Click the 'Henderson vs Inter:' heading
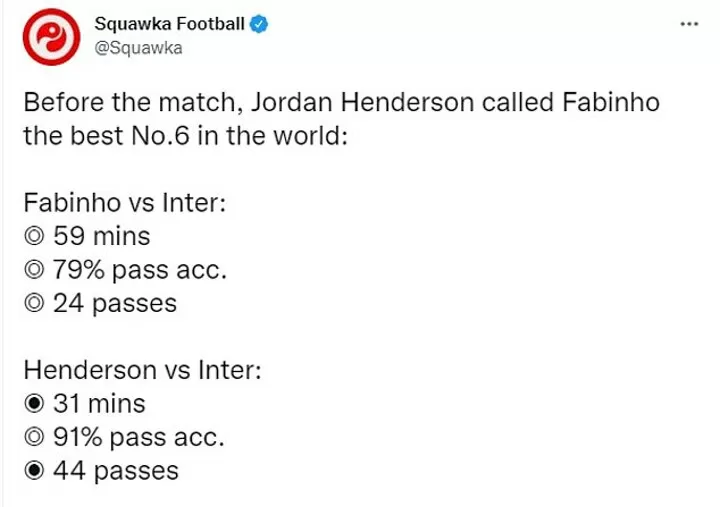 pyautogui.click(x=142, y=371)
